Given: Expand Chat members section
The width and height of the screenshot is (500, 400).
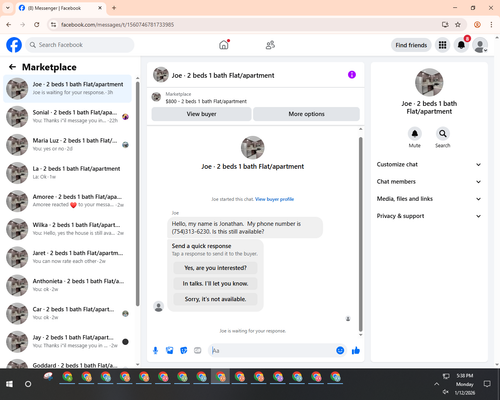Looking at the screenshot, I should click(x=429, y=182).
